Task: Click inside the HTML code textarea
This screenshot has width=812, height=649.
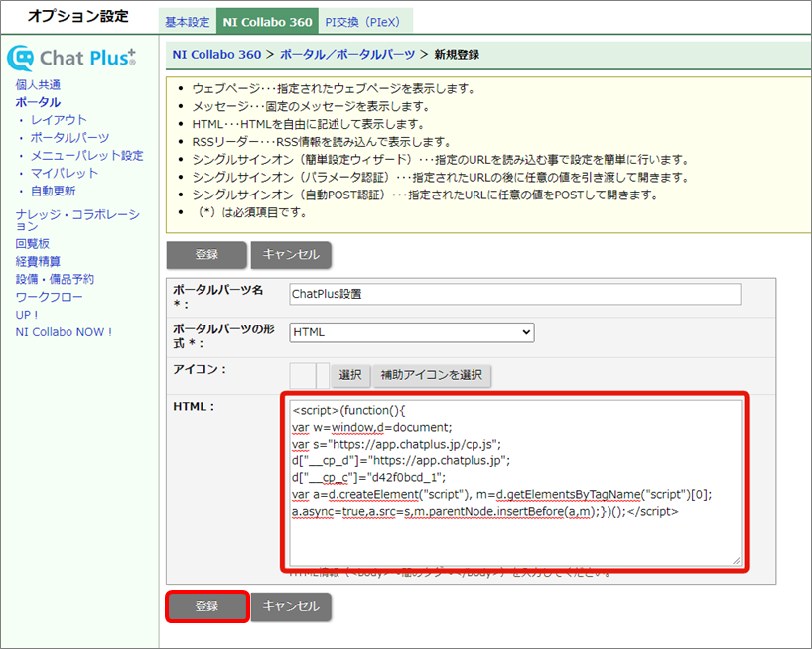Action: [515, 482]
